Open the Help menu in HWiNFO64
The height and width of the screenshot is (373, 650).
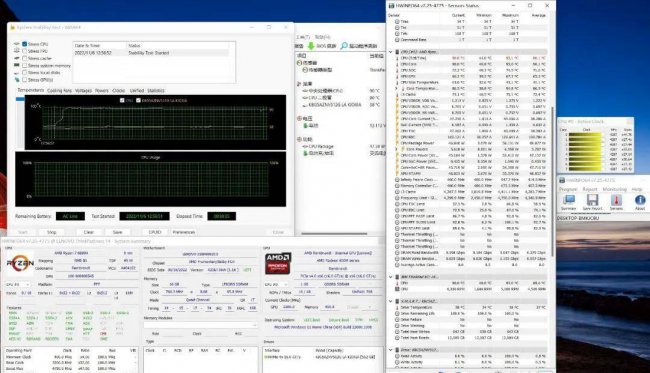tap(637, 189)
